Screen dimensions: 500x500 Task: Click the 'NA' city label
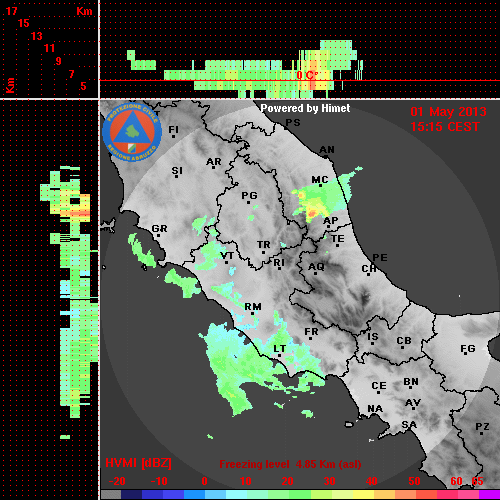pyautogui.click(x=375, y=409)
